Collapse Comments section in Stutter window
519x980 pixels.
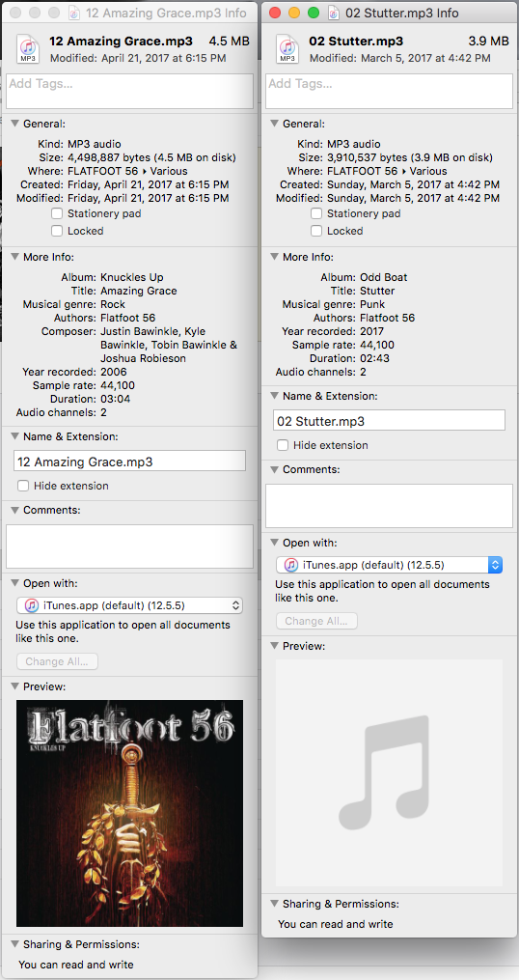(x=275, y=469)
